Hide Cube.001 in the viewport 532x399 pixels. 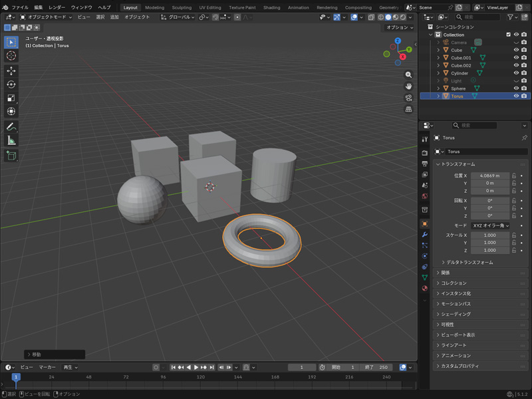(x=516, y=58)
